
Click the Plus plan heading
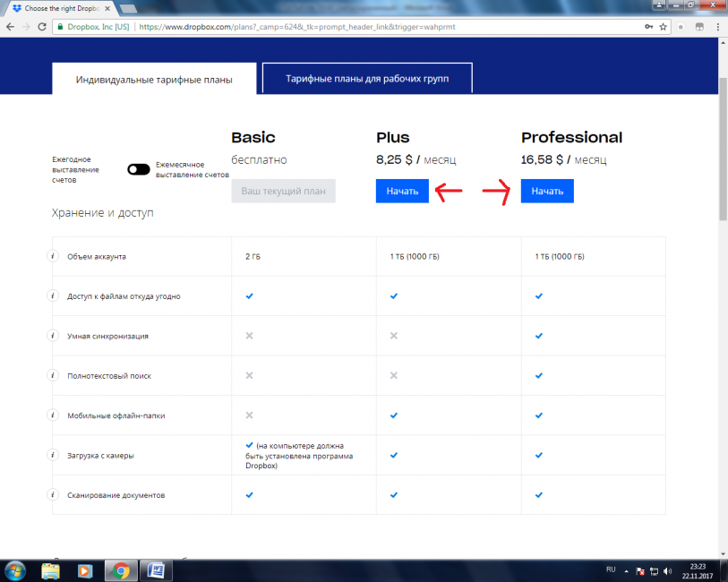pos(393,137)
